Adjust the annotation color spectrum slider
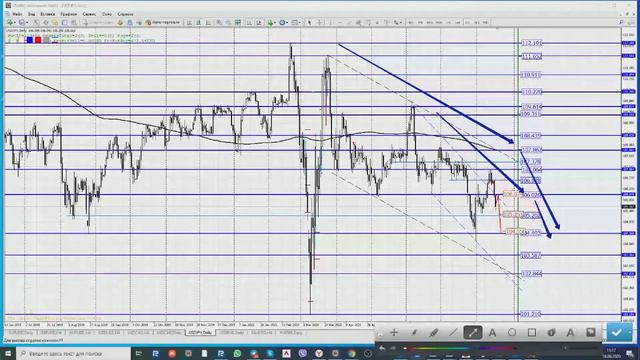Viewport: 640px width, 360px height. tap(459, 348)
